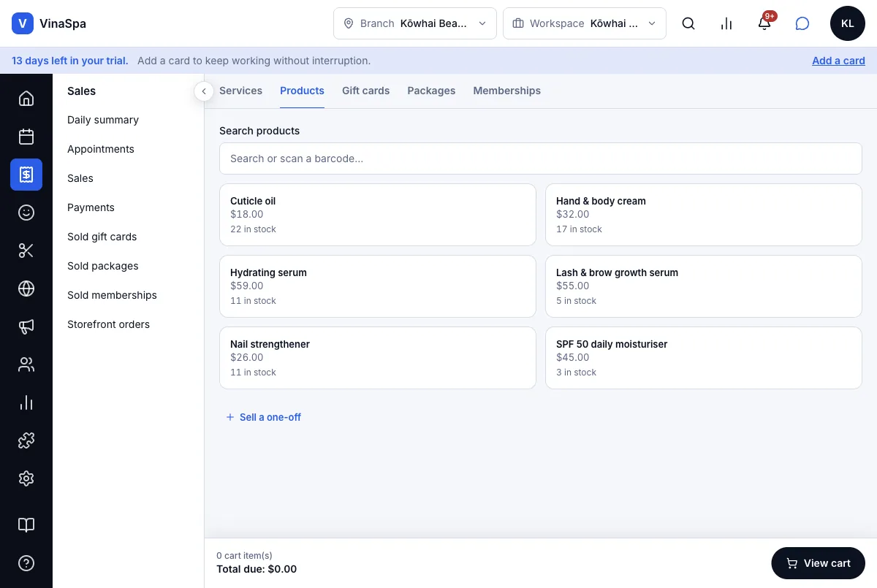Image resolution: width=877 pixels, height=588 pixels.
Task: Switch to the Memberships tab
Action: pos(506,91)
